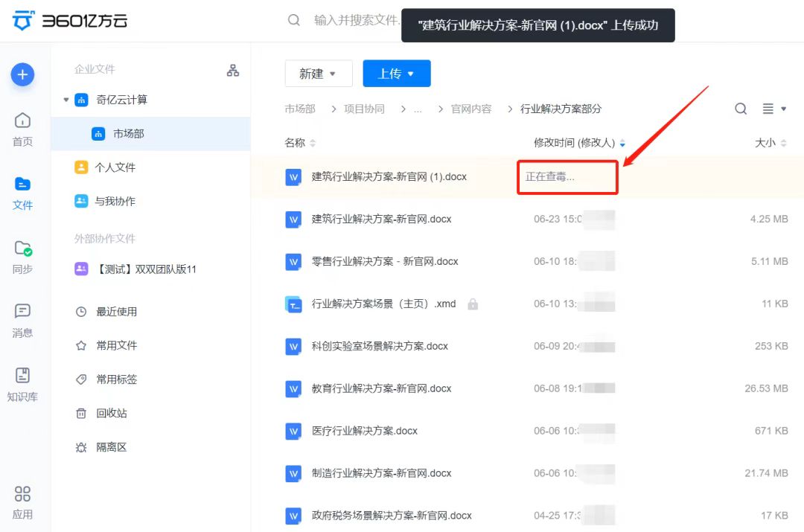804x532 pixels.
Task: Click the blue plus quick-create button
Action: (22, 75)
